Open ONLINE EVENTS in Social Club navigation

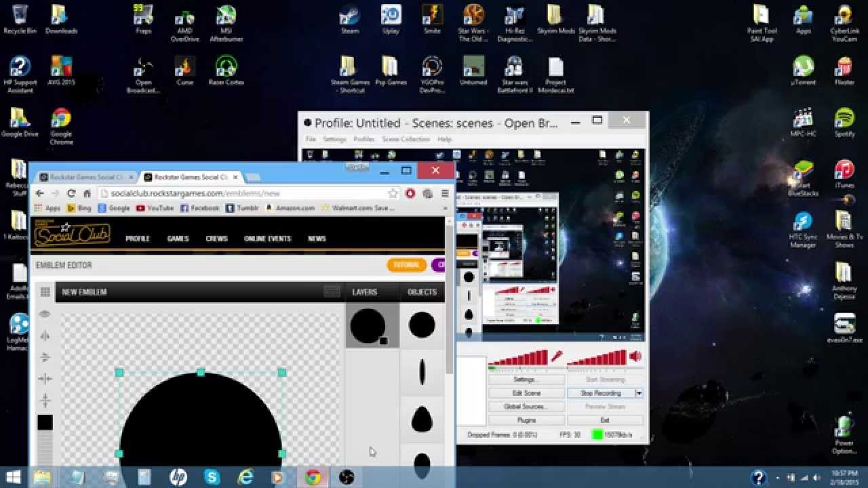tap(267, 239)
